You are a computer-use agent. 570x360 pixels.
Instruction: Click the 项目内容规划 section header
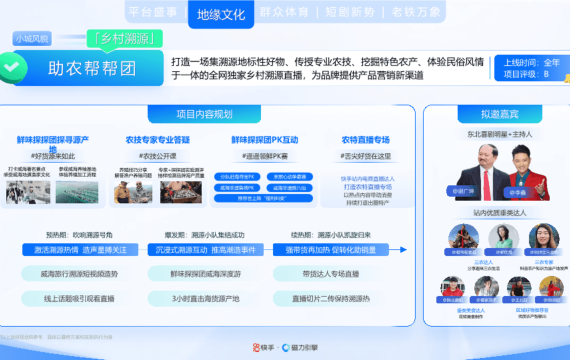pos(204,114)
